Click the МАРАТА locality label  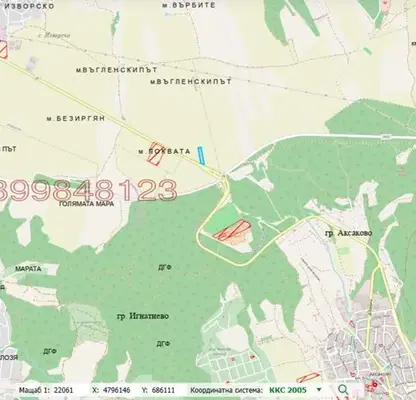coord(28,269)
